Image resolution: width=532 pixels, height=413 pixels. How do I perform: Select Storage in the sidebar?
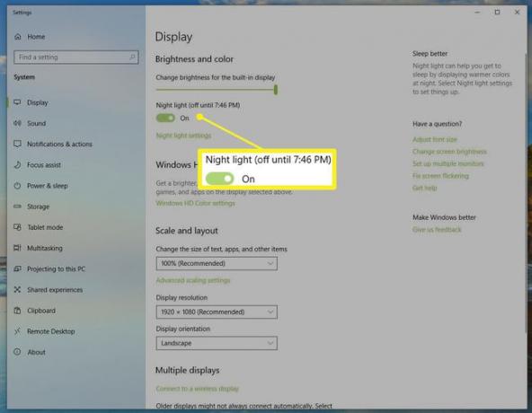tap(38, 206)
